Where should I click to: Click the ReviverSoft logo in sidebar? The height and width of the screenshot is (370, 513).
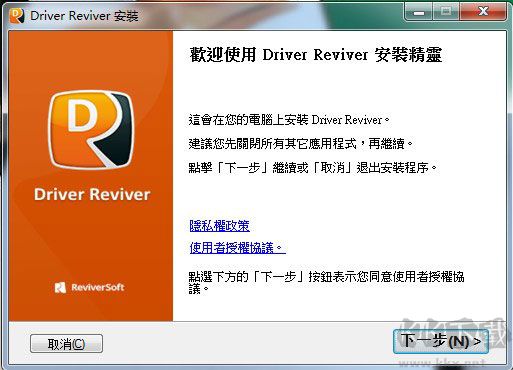(89, 287)
